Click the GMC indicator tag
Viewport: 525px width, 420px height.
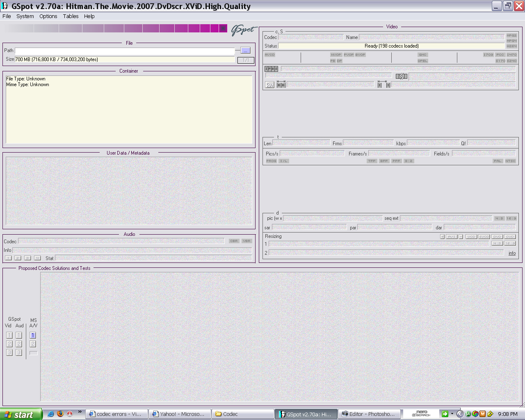(423, 55)
